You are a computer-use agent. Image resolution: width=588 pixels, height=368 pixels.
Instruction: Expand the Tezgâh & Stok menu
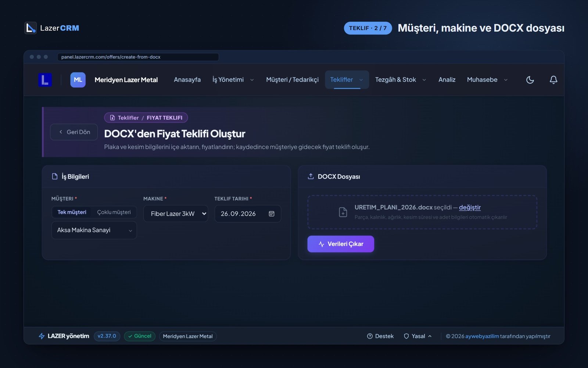coord(401,80)
